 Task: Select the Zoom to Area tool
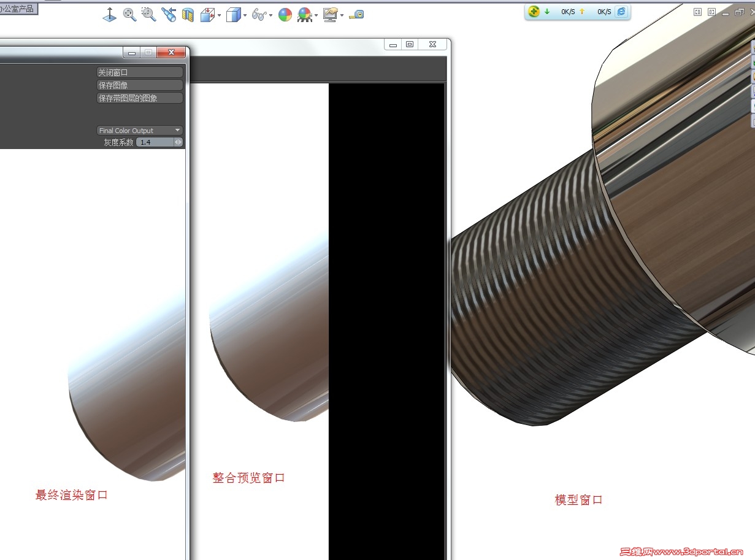(148, 15)
